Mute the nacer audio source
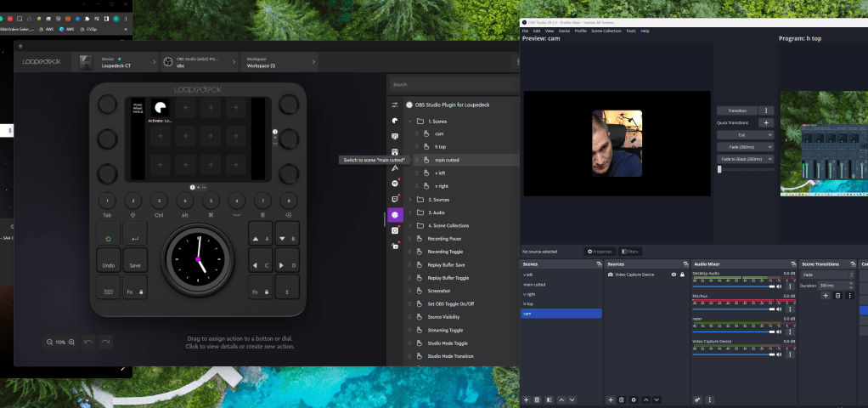This screenshot has height=408, width=868. click(x=780, y=331)
